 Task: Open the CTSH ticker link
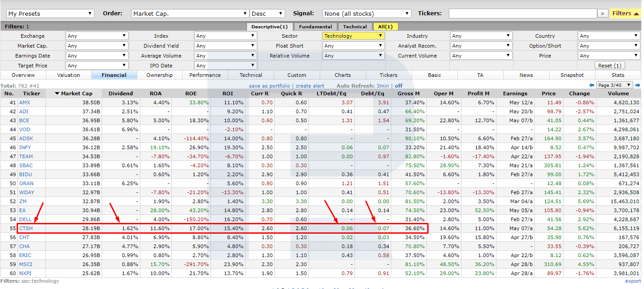26,228
